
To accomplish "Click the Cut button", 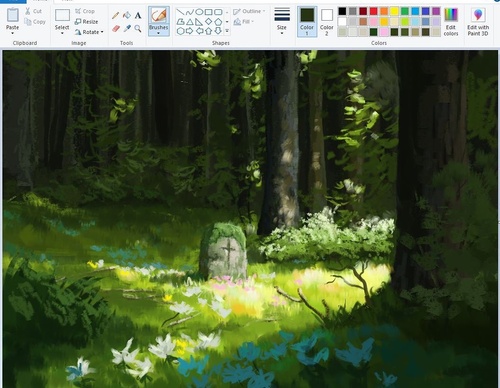I will click(33, 11).
